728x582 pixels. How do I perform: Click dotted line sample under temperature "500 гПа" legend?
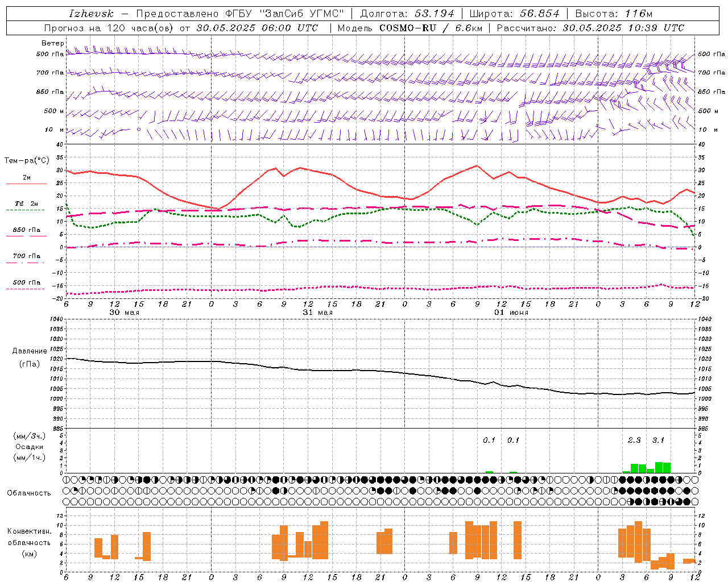pos(25,289)
